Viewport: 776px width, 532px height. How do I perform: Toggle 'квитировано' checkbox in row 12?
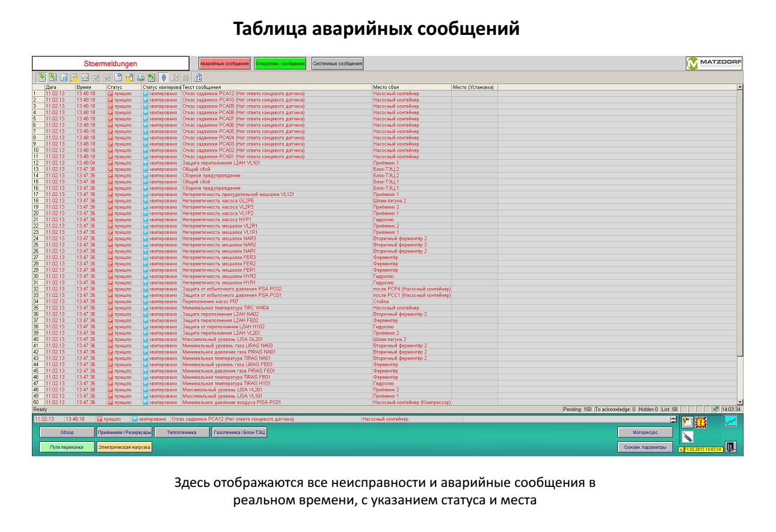(x=145, y=162)
